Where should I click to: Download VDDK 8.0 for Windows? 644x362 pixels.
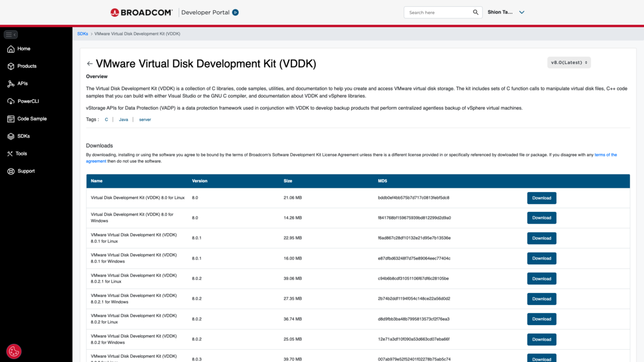tap(541, 218)
